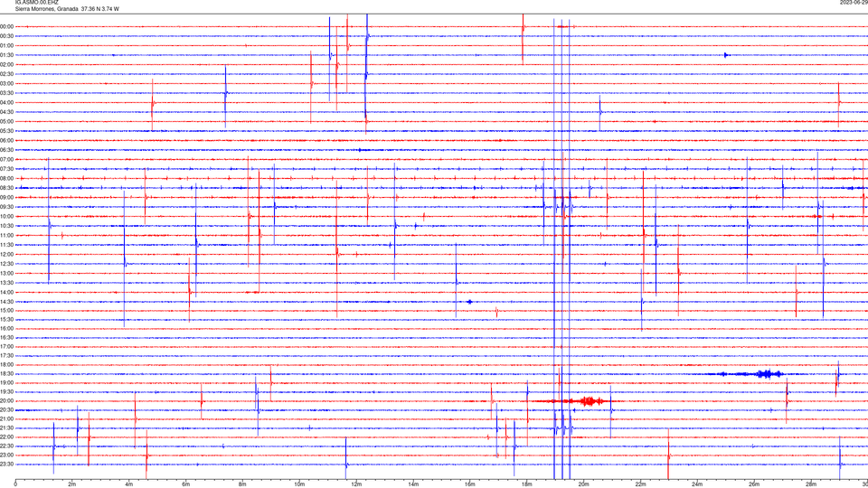Click the 18m tick on bottom axis

point(527,484)
